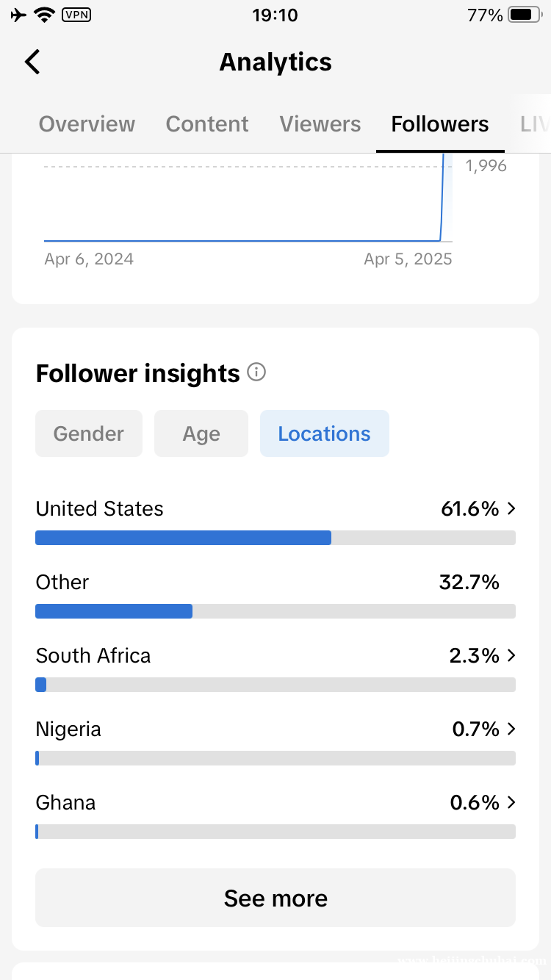Viewport: 551px width, 980px height.
Task: Select the Locations filter chip
Action: pyautogui.click(x=325, y=433)
